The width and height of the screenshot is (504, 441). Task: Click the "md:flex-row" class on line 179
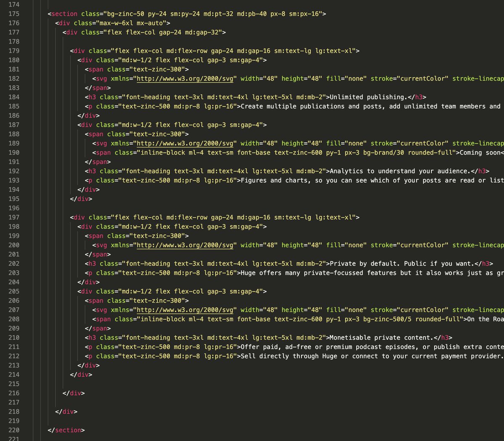pos(187,51)
